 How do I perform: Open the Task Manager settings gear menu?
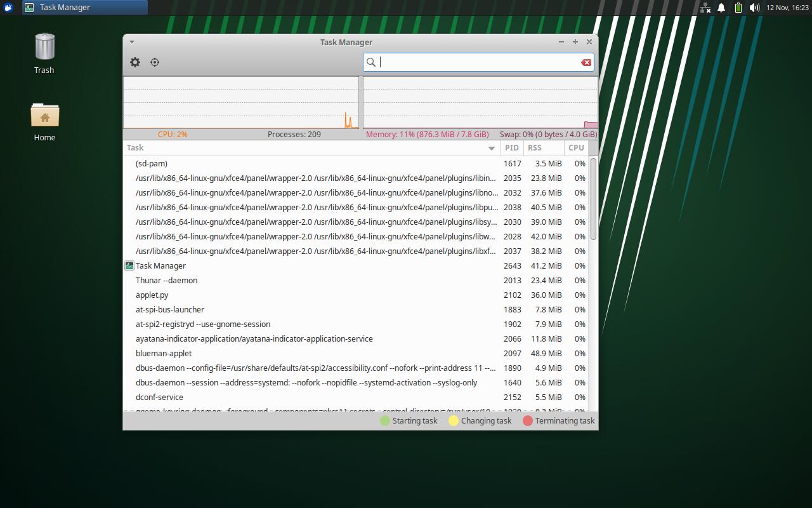click(135, 62)
